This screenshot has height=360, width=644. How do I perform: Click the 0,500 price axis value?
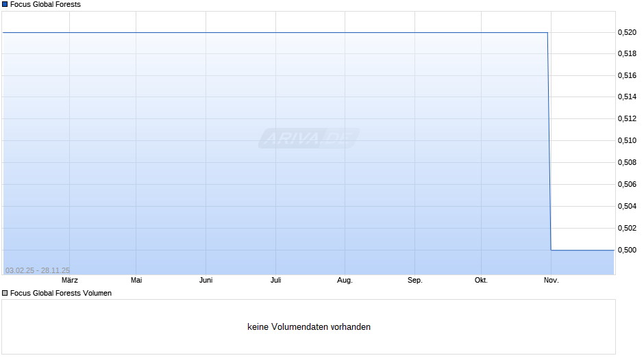627,250
